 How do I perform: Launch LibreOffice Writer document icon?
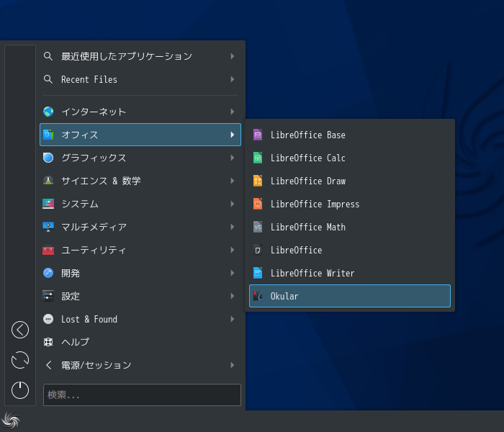(258, 273)
